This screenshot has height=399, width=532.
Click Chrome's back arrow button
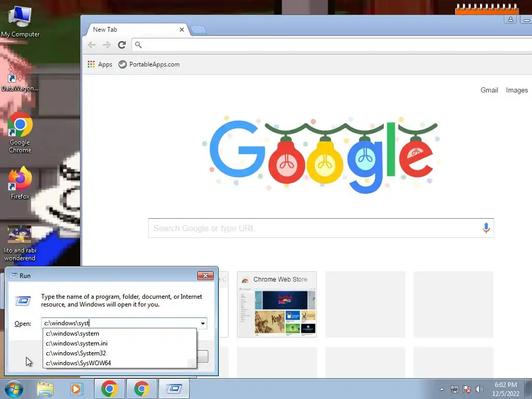[91, 45]
